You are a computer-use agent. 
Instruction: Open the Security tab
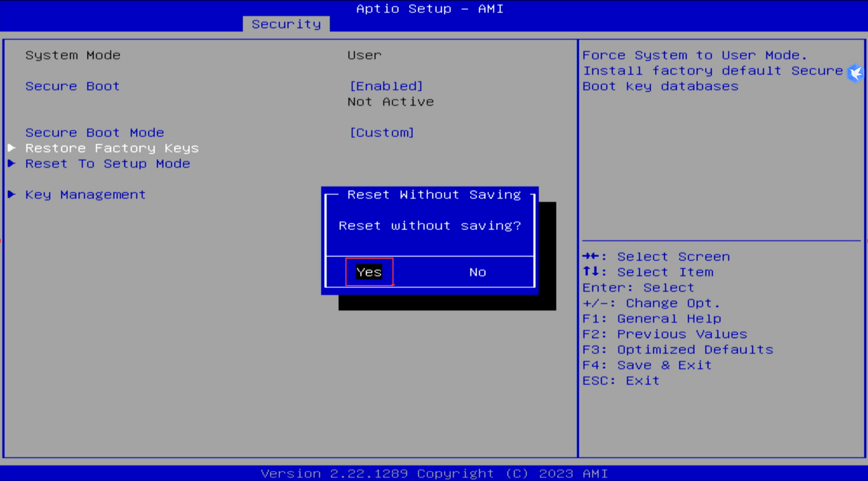pyautogui.click(x=286, y=24)
